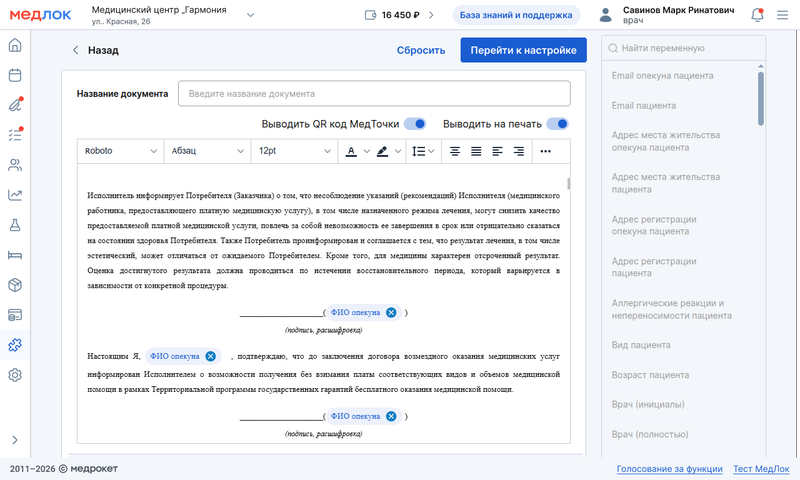This screenshot has height=480, width=800.
Task: Select variable Аллергические реакции и непереносимости пациента
Action: pos(671,309)
